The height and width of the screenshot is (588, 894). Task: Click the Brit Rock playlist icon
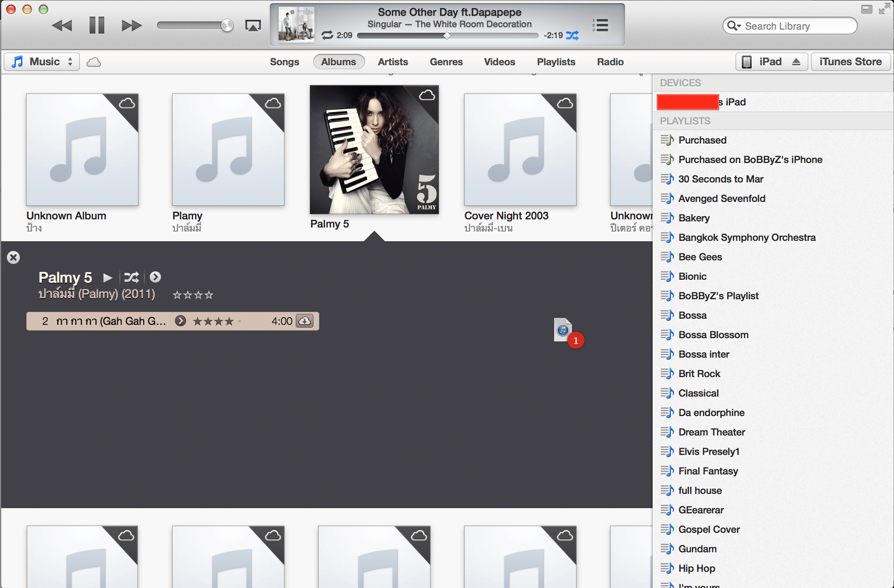click(667, 373)
